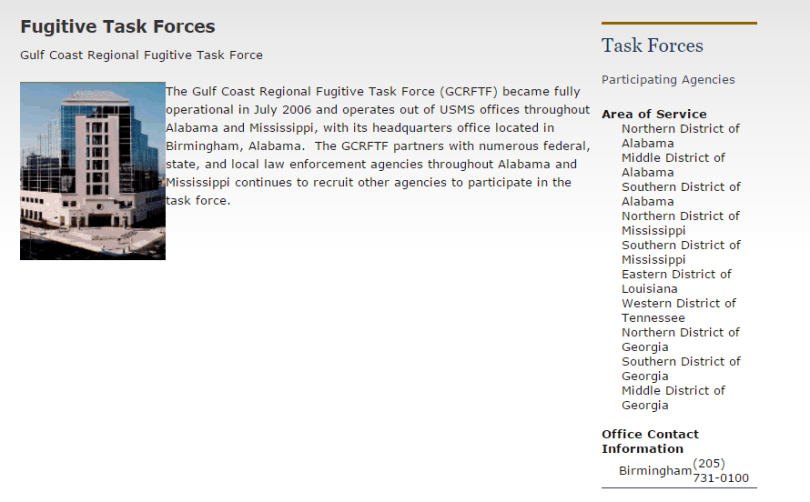This screenshot has height=502, width=810.
Task: Click the Office Contact Information heading
Action: point(650,441)
